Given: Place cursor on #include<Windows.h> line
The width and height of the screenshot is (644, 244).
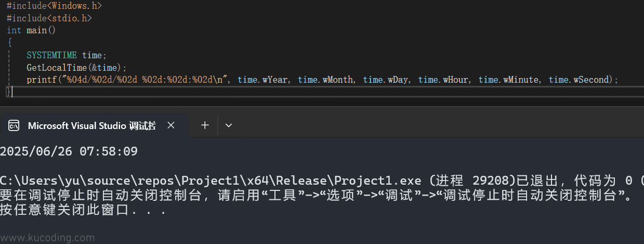Looking at the screenshot, I should pos(54,6).
